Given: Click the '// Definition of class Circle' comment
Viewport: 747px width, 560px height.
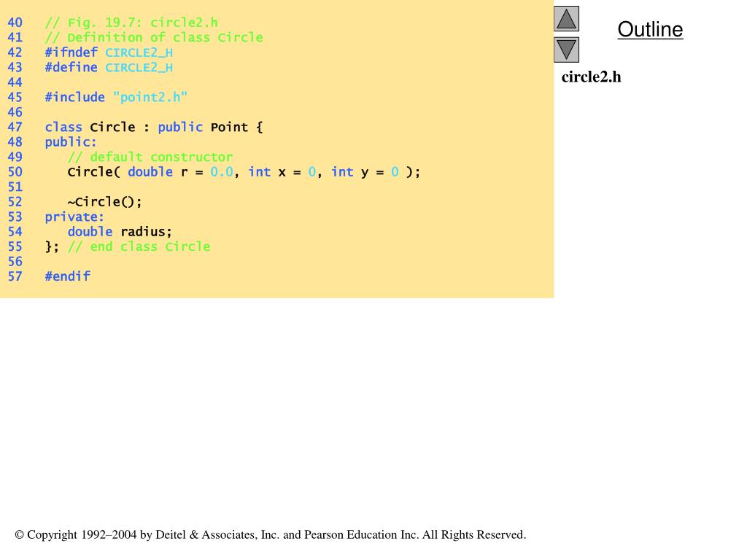Looking at the screenshot, I should (154, 38).
